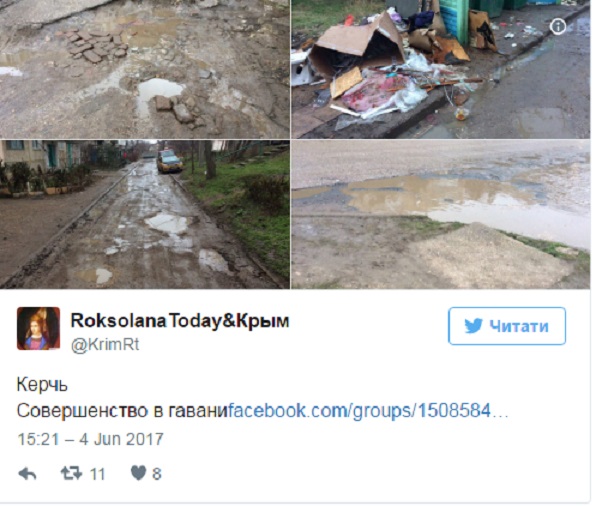596x506 pixels.
Task: Open the garbage cardboard pile photo
Action: [441, 69]
